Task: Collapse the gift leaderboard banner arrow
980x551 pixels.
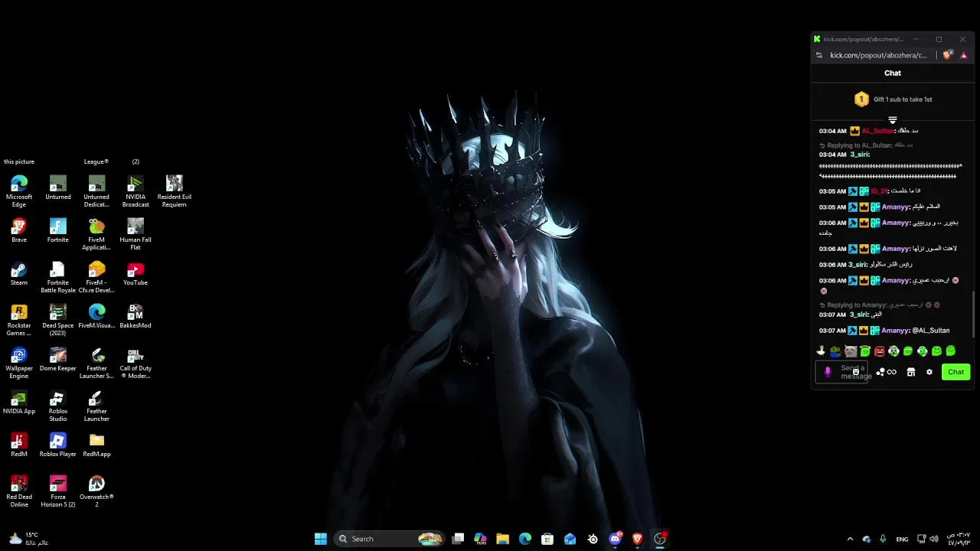Action: 893,120
